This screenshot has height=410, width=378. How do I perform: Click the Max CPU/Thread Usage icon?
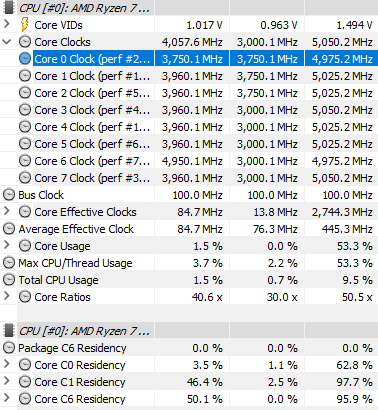click(9, 263)
